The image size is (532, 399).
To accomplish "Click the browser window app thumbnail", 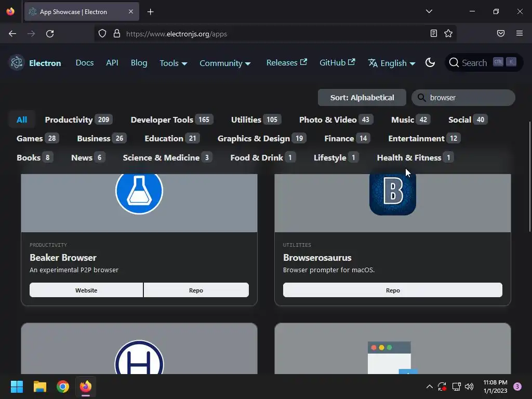I will [393, 357].
